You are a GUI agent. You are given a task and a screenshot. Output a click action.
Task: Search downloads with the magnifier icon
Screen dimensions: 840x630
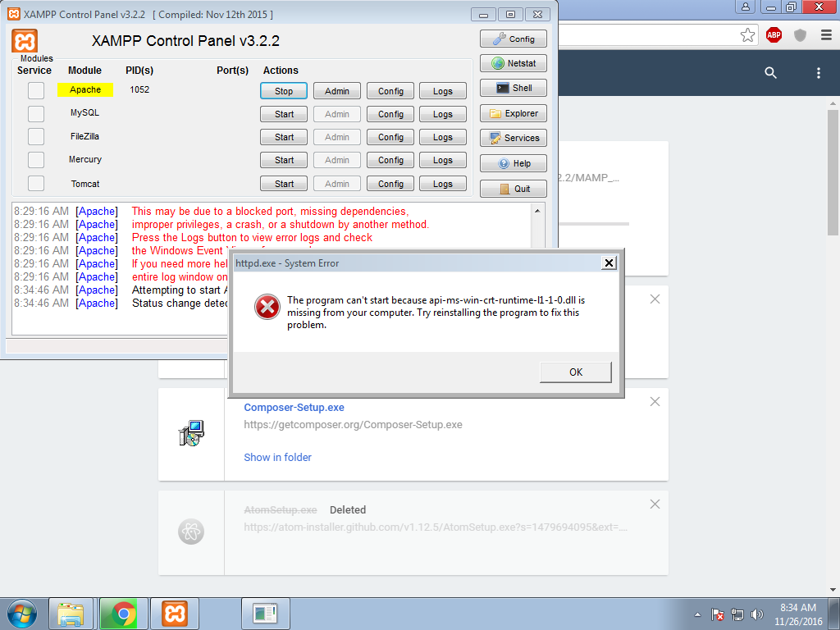point(770,73)
